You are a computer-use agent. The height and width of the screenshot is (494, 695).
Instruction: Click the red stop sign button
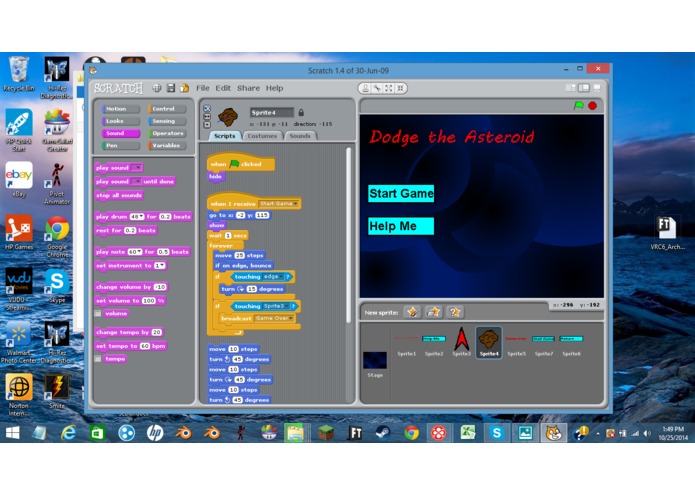pos(592,105)
